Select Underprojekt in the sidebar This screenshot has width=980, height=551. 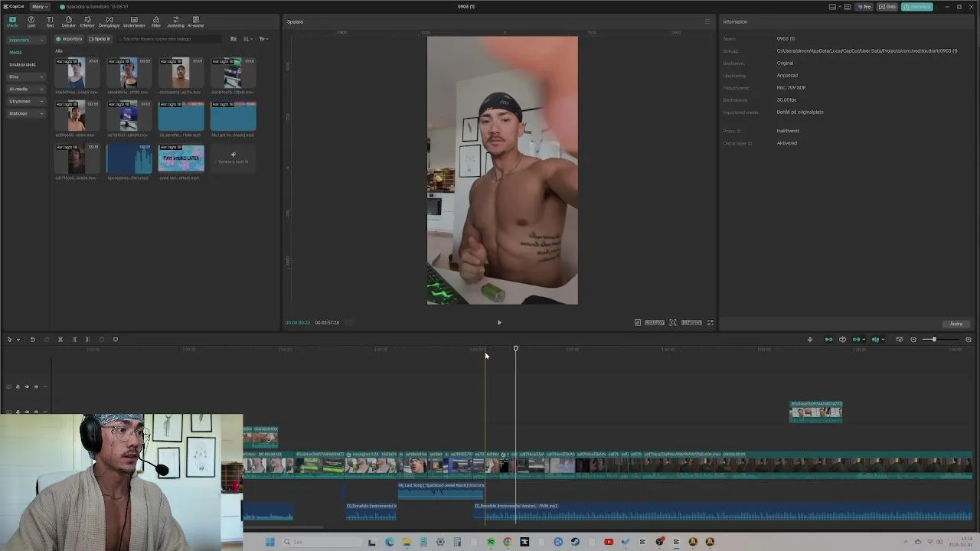click(x=22, y=64)
